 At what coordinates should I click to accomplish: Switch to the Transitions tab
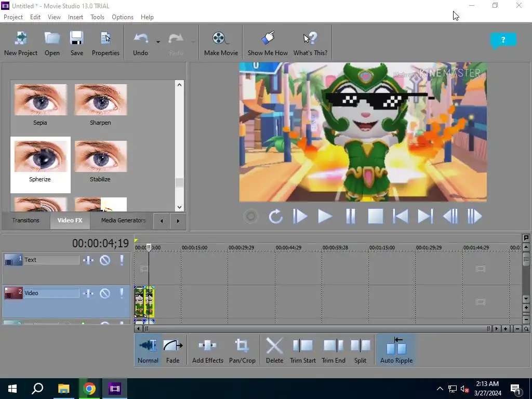26,220
